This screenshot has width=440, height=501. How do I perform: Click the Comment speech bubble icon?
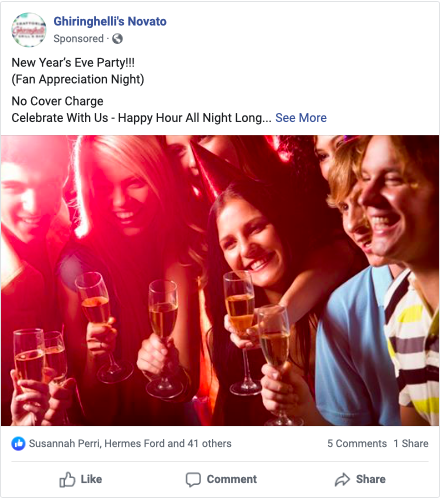(193, 480)
